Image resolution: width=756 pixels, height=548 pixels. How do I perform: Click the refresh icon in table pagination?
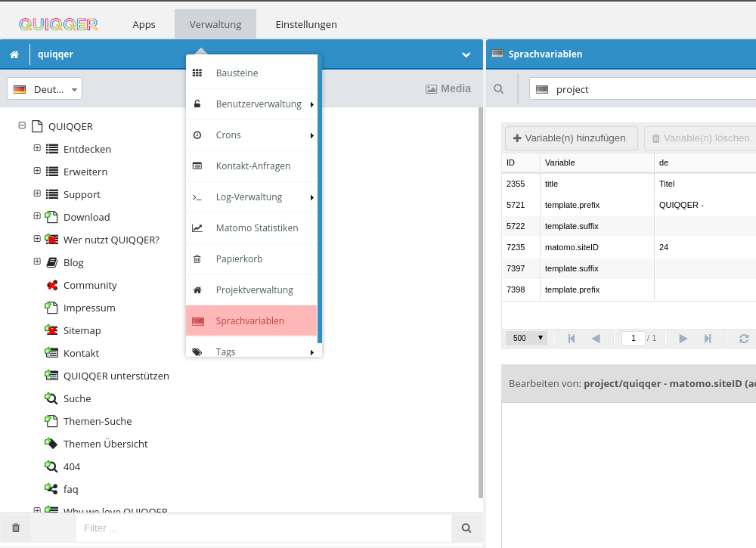(x=743, y=339)
